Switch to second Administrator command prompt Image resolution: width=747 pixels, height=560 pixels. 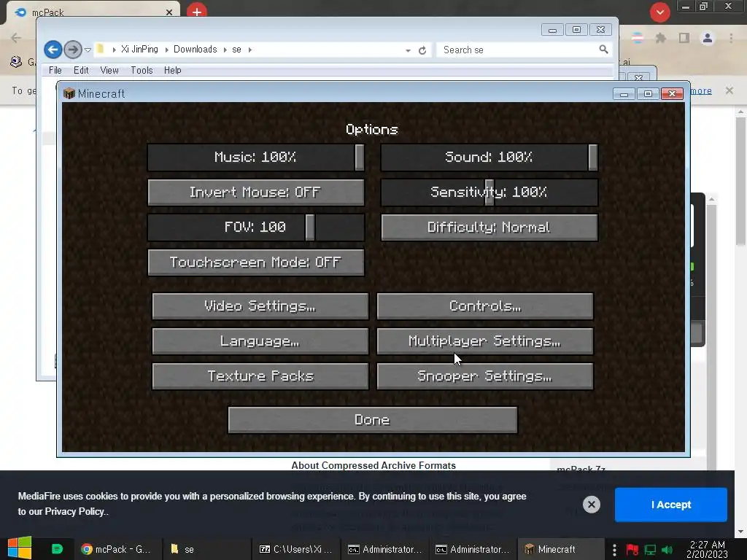[473, 550]
